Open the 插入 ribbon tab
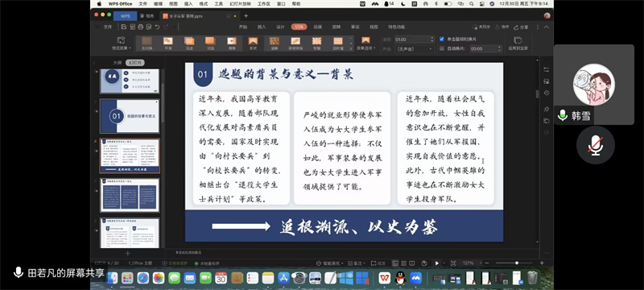The image size is (644, 290). [262, 27]
